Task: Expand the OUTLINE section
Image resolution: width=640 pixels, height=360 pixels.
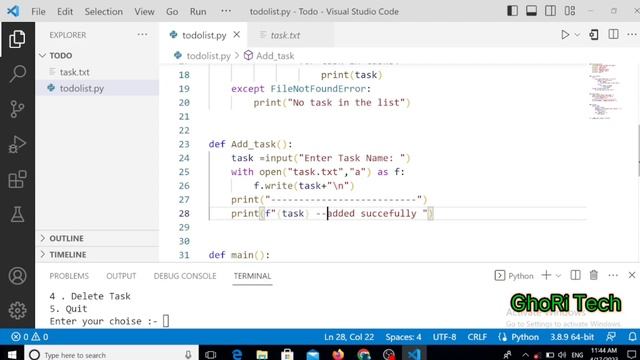Action: (x=98, y=238)
